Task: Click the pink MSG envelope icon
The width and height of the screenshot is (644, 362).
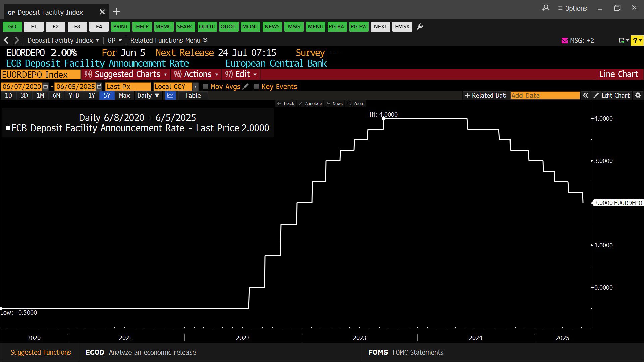Action: click(x=565, y=40)
